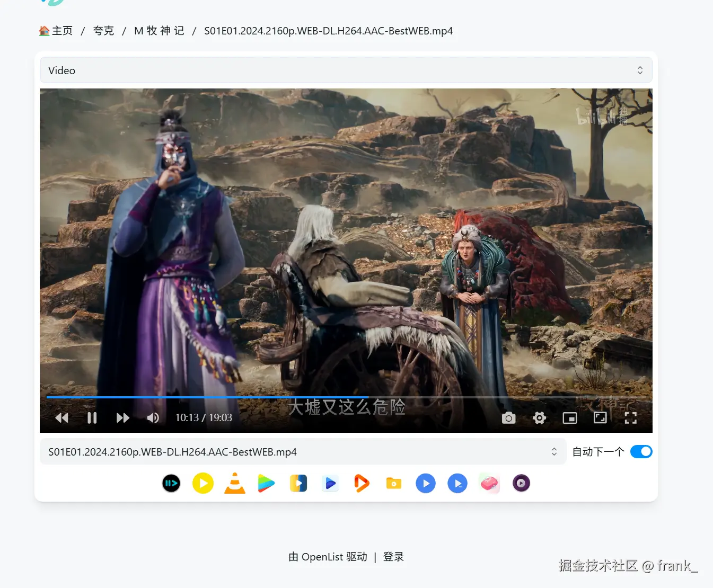Pause the video
Image resolution: width=713 pixels, height=588 pixels.
92,418
